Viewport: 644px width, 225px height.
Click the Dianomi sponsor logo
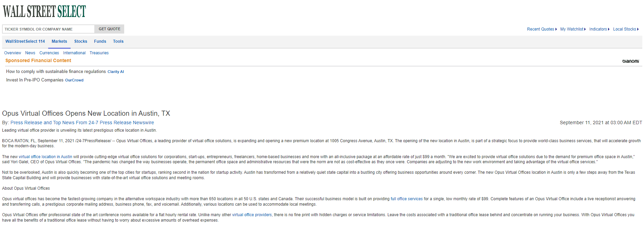[x=630, y=61]
